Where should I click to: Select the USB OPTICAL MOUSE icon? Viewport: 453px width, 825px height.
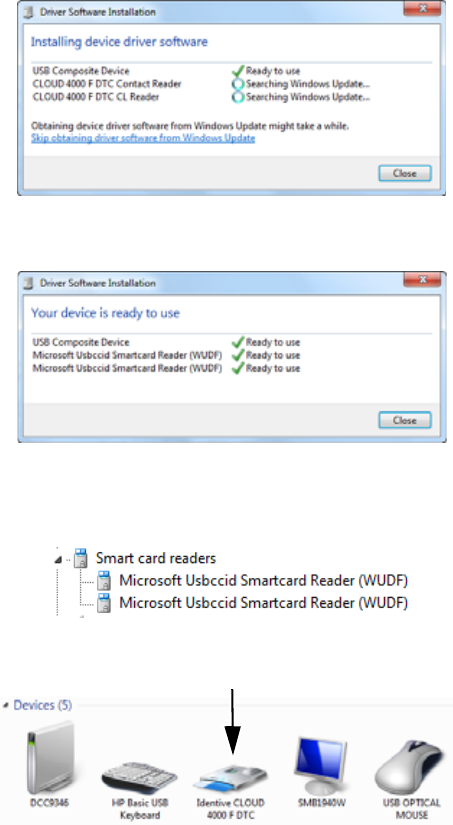click(x=411, y=766)
